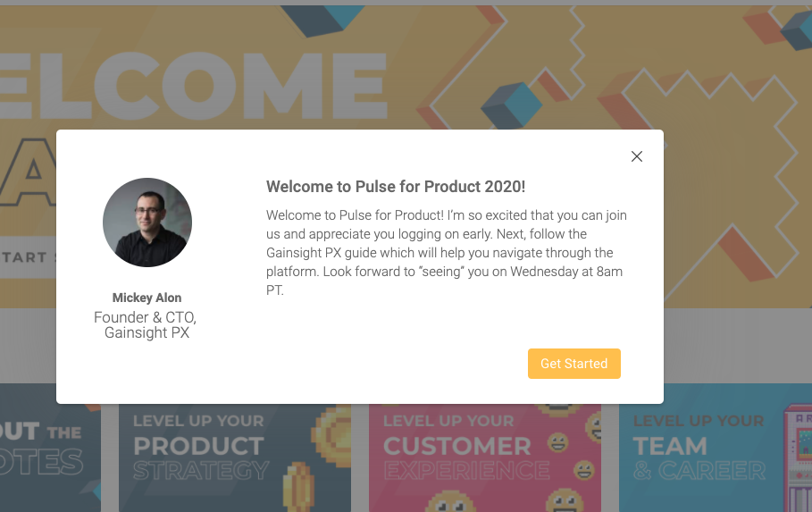The width and height of the screenshot is (812, 512).
Task: Close the welcome dialog with the X
Action: point(637,156)
